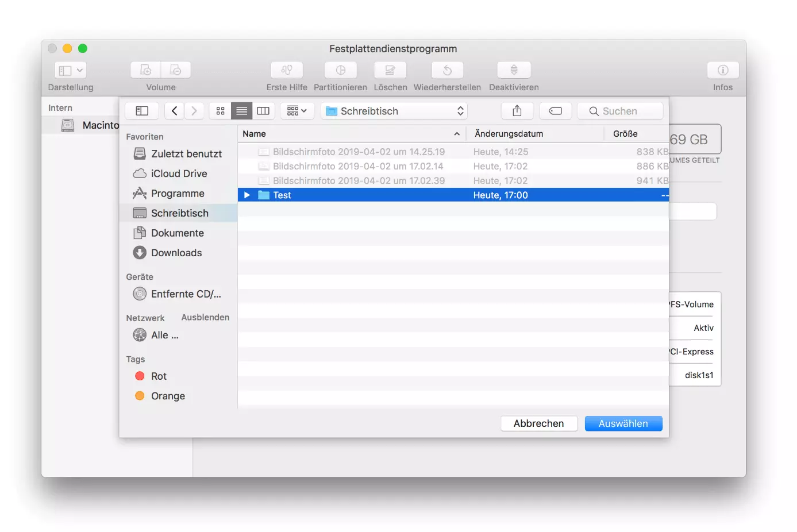Screen dimensions: 797x532
Task: Select iCloud Drive in sidebar
Action: coord(179,174)
